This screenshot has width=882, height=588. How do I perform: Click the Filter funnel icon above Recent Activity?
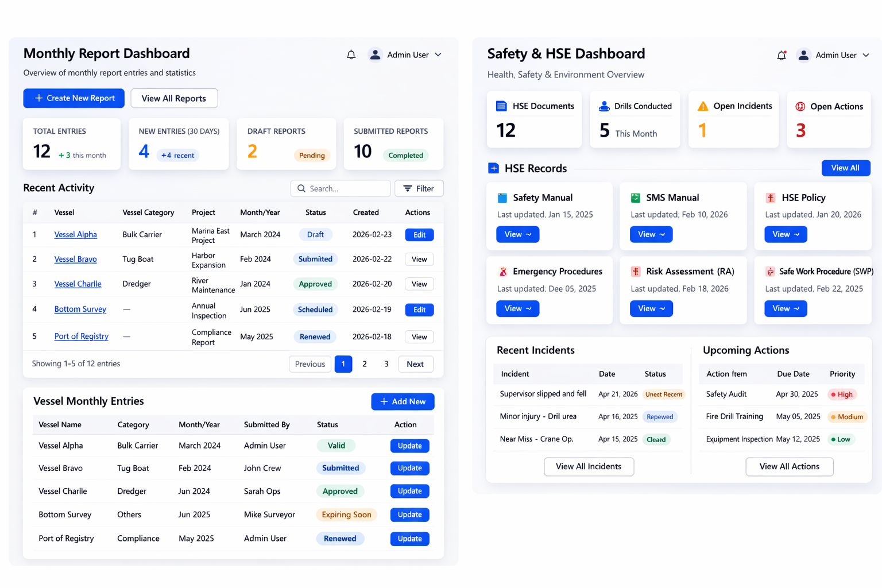tap(408, 188)
